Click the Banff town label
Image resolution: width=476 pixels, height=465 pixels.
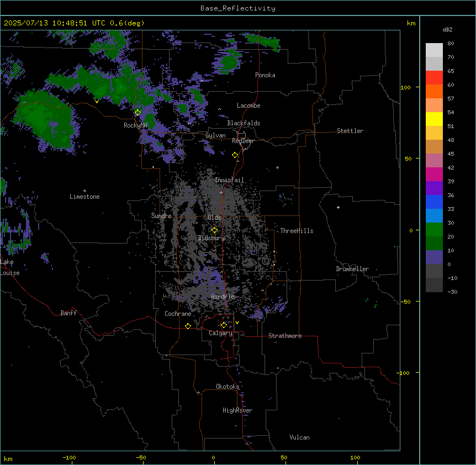tap(68, 313)
